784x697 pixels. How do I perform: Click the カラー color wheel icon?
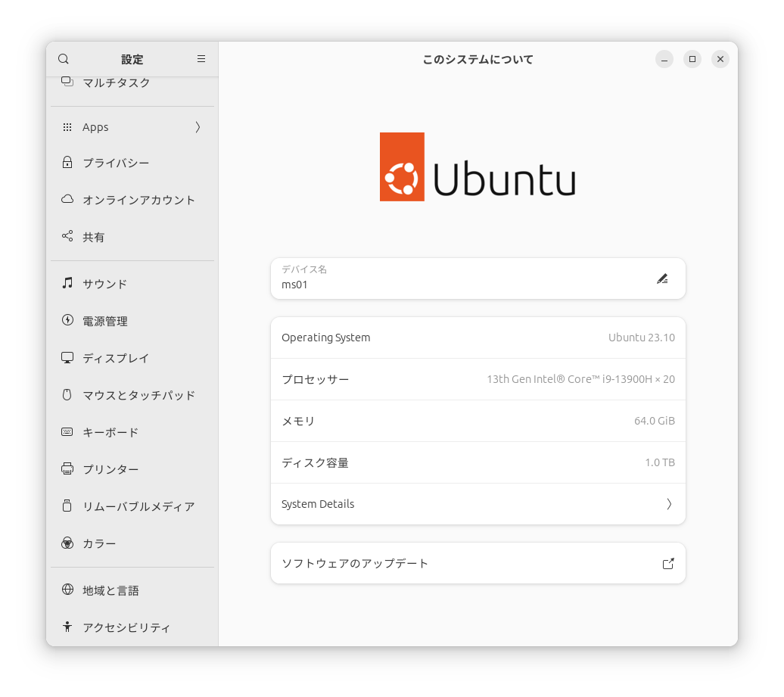pos(67,543)
